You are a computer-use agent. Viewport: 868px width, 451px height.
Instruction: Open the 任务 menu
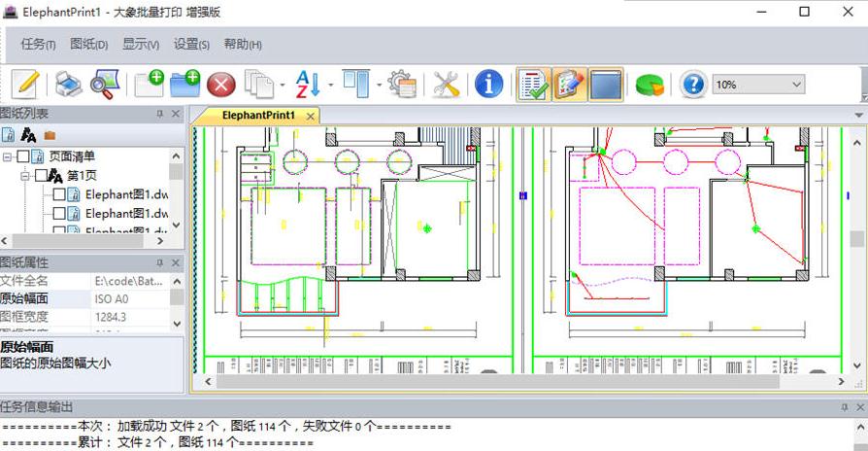click(x=37, y=44)
